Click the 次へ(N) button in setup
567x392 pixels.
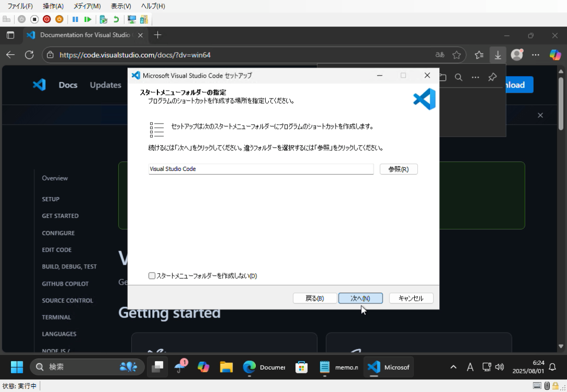tap(361, 298)
